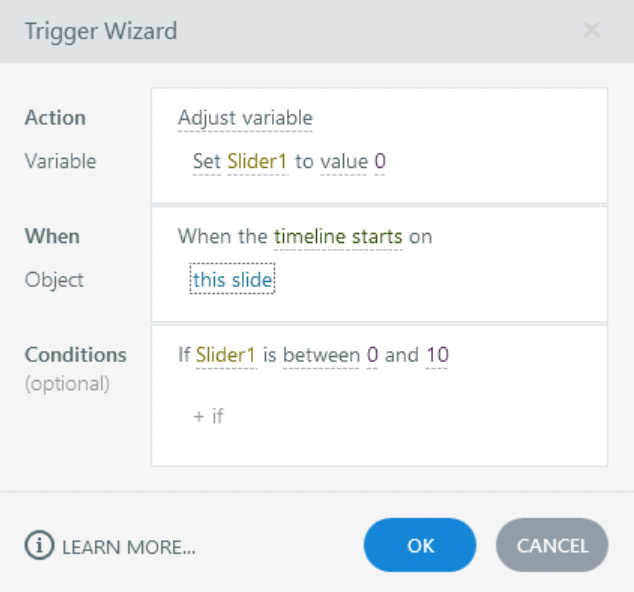
Task: Select the If Slider1 condition row
Action: [313, 355]
